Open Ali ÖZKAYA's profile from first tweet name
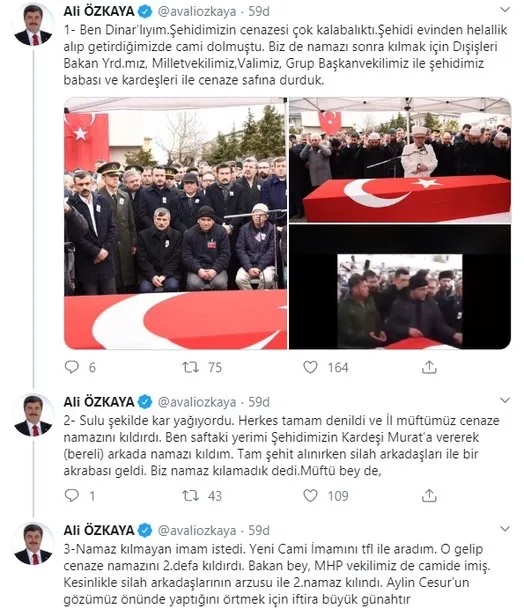Image resolution: width=524 pixels, height=616 pixels. (99, 11)
